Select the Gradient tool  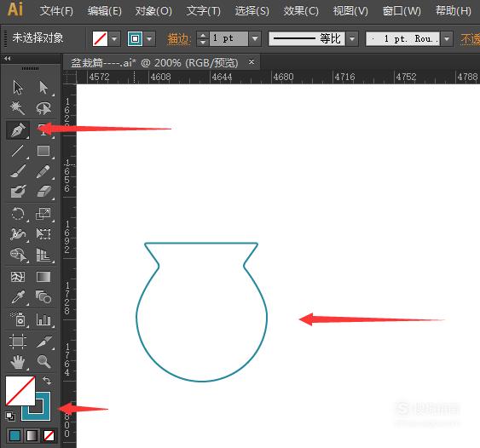[x=43, y=277]
